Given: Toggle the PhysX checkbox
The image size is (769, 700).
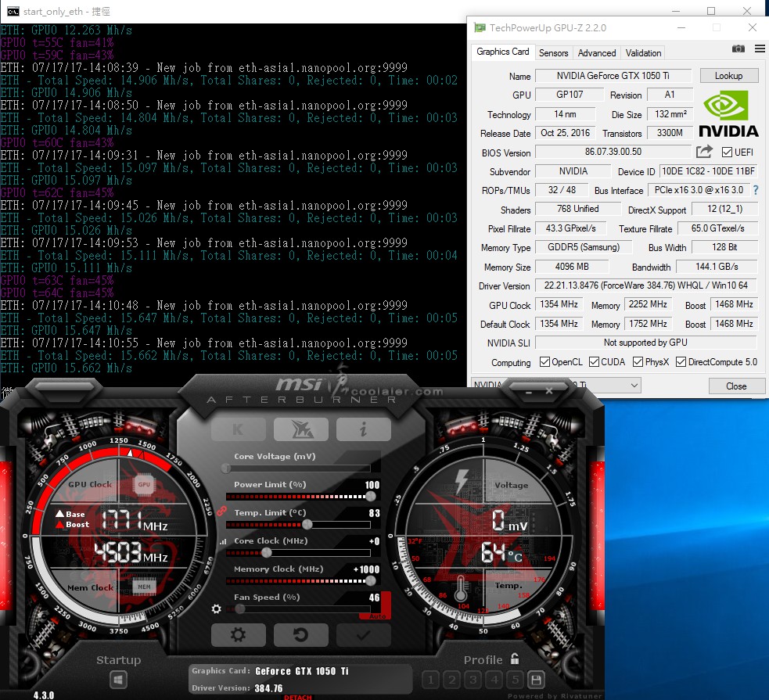Looking at the screenshot, I should click(x=638, y=362).
